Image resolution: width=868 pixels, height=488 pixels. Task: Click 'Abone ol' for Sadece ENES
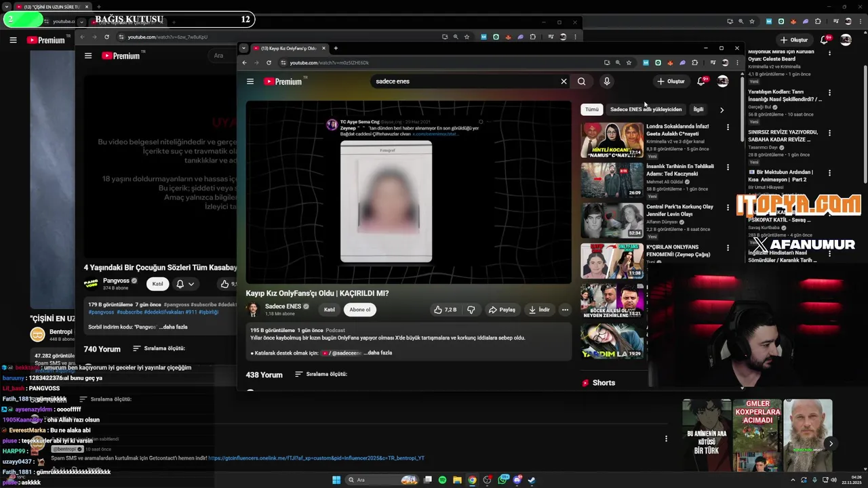tap(360, 310)
